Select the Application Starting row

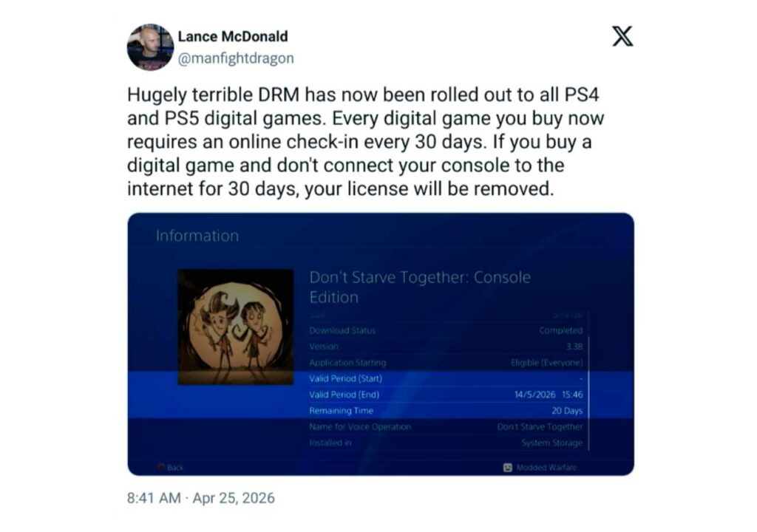click(x=446, y=363)
